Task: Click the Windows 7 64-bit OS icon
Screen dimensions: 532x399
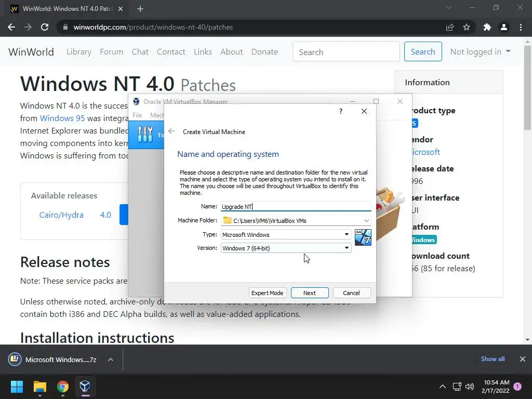Action: (363, 237)
